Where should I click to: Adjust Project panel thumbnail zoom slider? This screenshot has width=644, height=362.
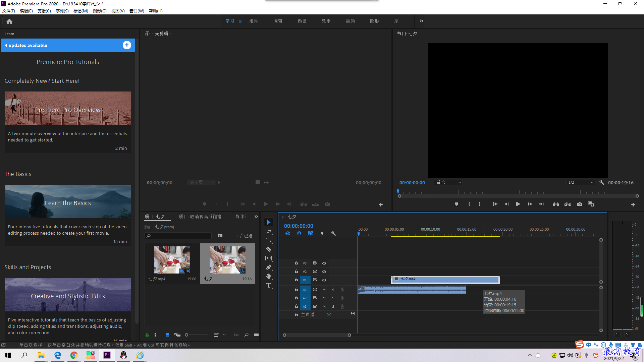tap(197, 335)
